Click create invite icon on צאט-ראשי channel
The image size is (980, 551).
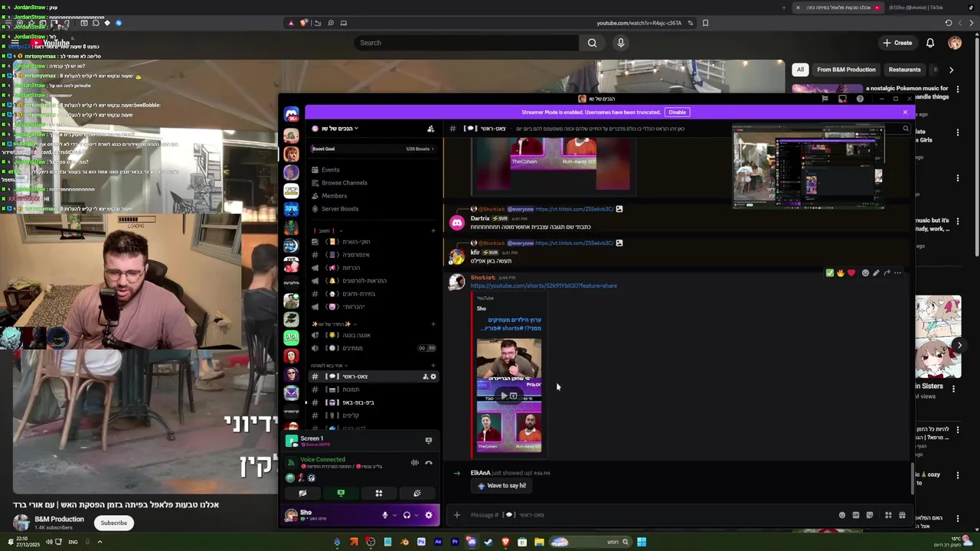click(x=426, y=377)
